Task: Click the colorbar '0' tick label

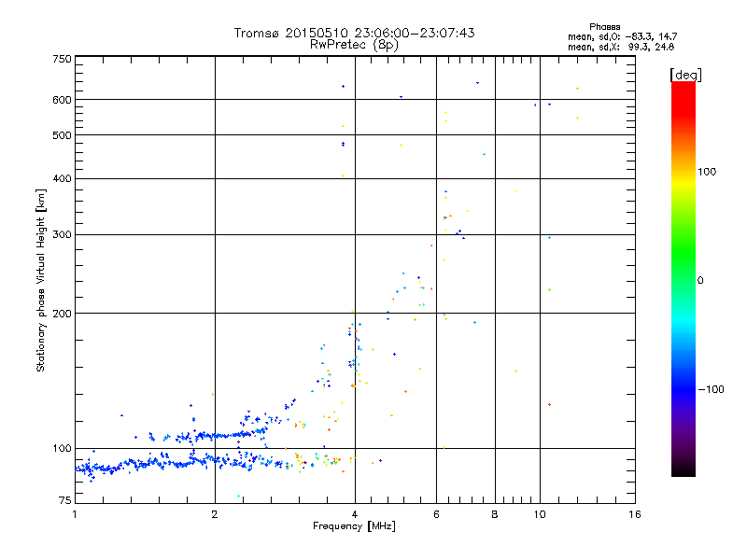Action: (699, 281)
